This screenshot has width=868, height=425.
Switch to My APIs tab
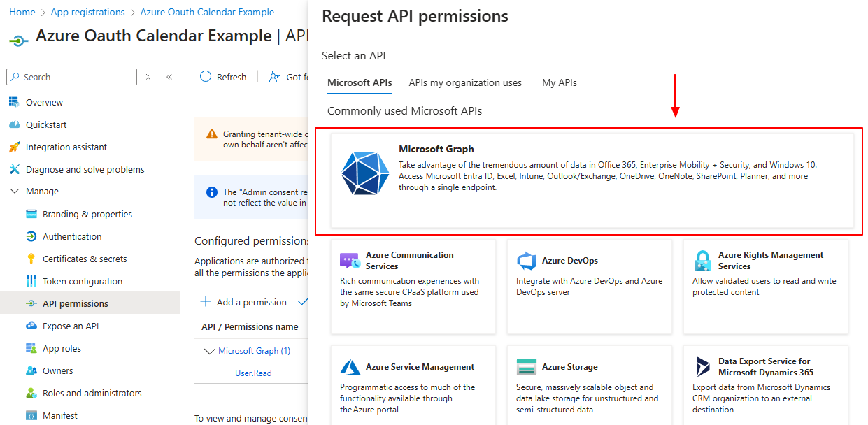pyautogui.click(x=560, y=82)
